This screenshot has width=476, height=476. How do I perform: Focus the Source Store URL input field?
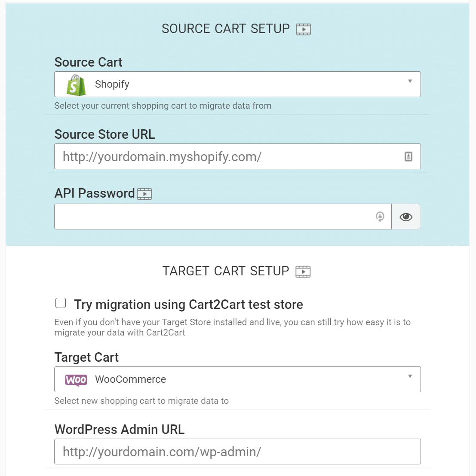tap(228, 157)
